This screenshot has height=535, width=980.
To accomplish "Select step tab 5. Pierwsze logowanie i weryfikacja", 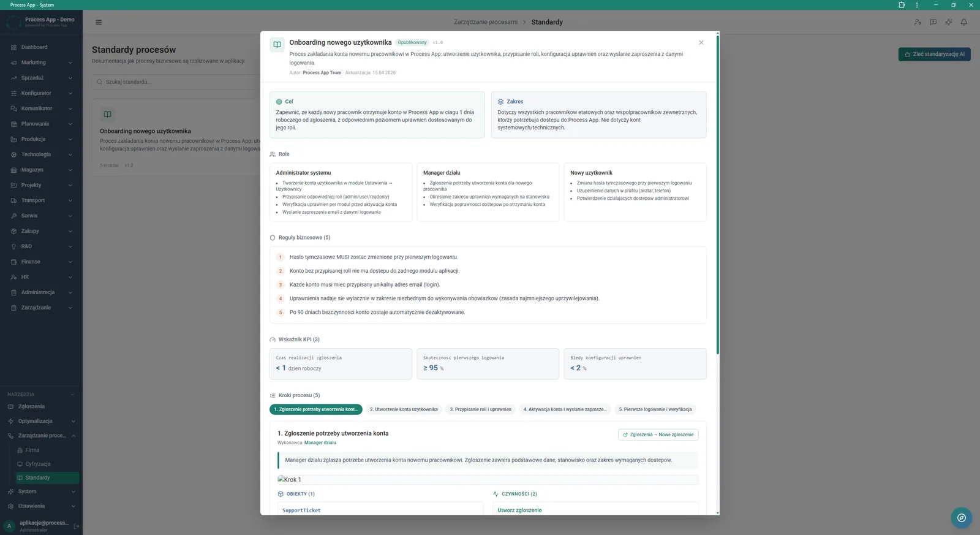I will click(x=655, y=409).
